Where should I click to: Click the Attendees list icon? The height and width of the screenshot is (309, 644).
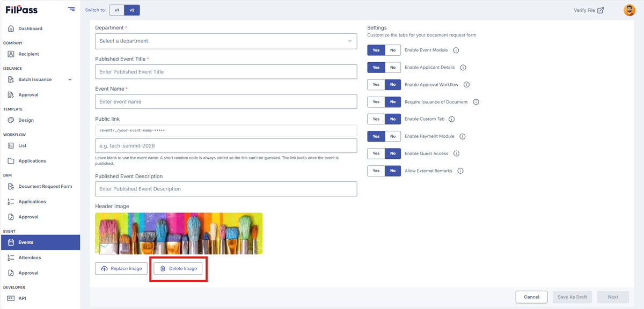(x=11, y=257)
